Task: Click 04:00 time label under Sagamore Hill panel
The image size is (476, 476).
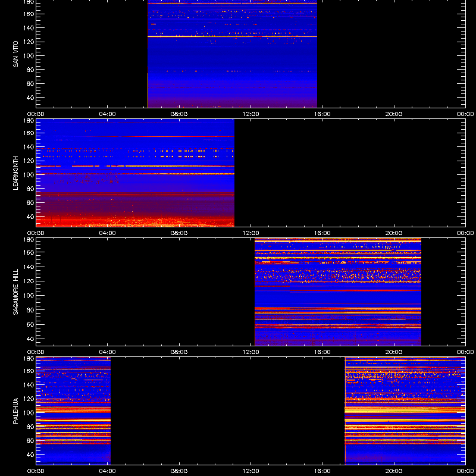Action: [108, 352]
